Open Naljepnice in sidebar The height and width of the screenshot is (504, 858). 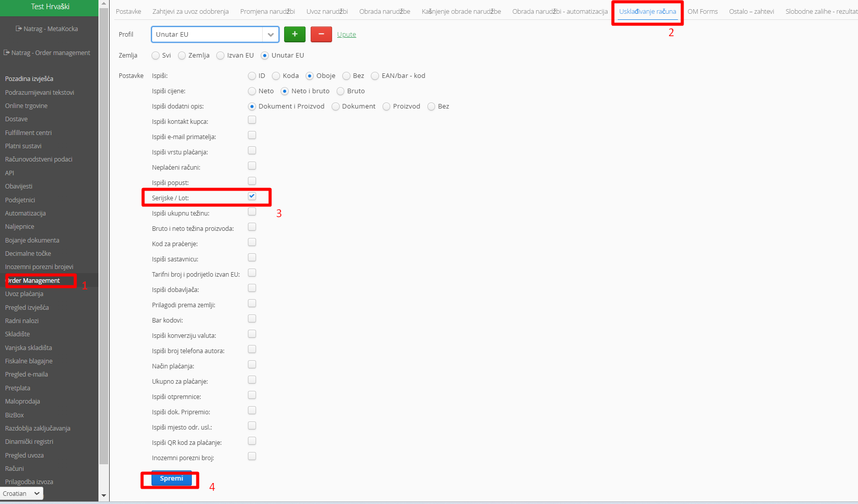tap(19, 227)
